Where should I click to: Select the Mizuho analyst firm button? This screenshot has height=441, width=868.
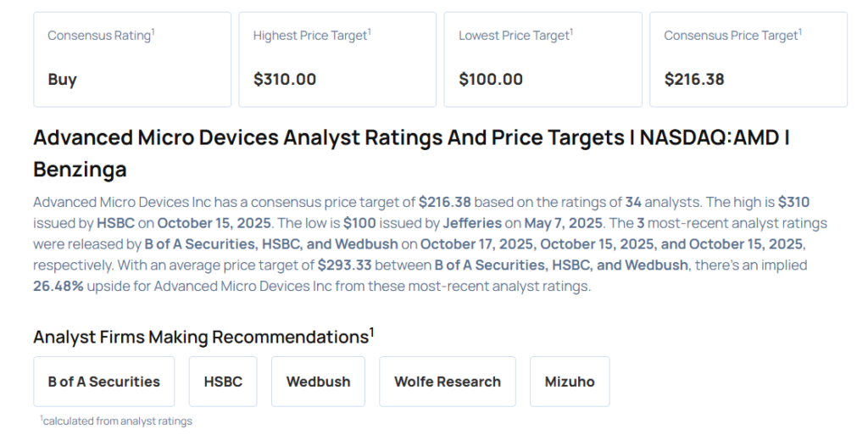[570, 382]
